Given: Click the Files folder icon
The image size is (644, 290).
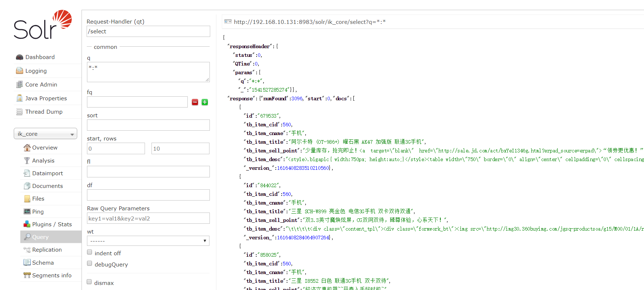Looking at the screenshot, I should (x=27, y=199).
